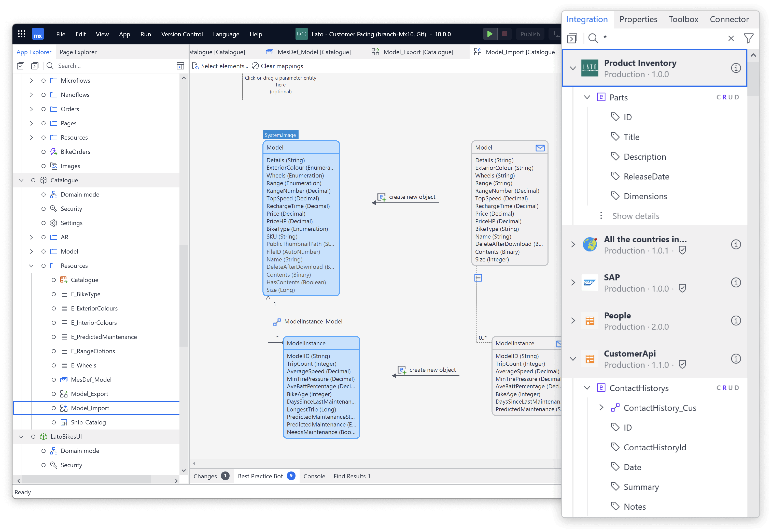Switch to the Toolbox tab
Screen dimensions: 772x532
pos(683,19)
